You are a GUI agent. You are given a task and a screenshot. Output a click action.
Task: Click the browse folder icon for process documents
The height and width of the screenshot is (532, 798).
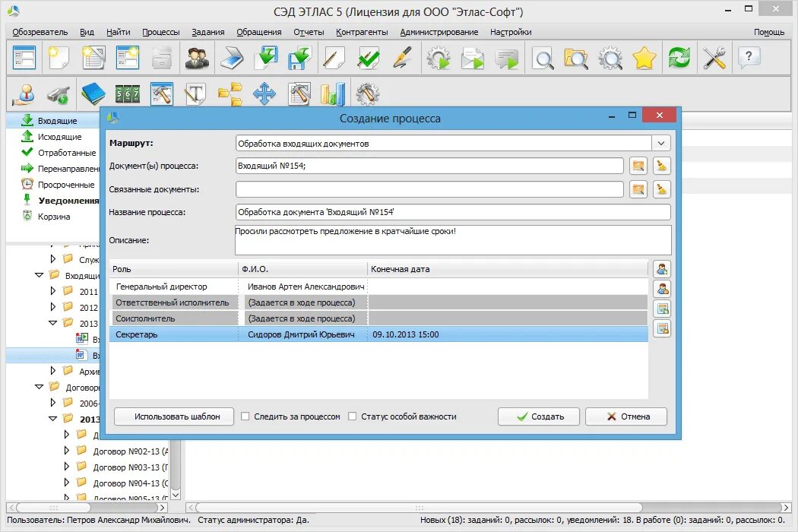point(638,166)
